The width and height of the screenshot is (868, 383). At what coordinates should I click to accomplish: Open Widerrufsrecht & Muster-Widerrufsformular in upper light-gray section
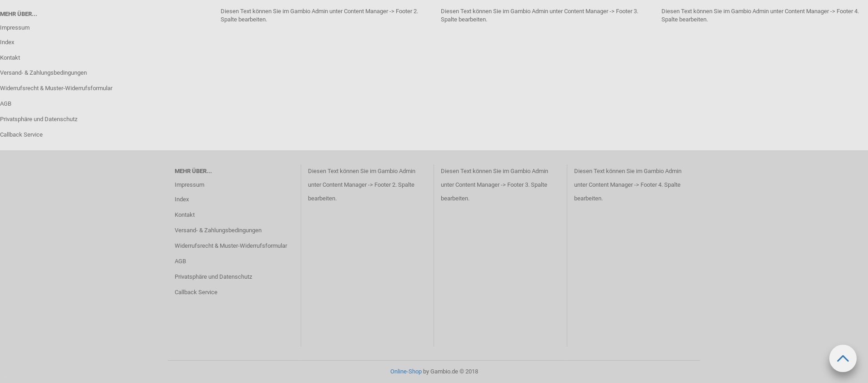point(56,88)
